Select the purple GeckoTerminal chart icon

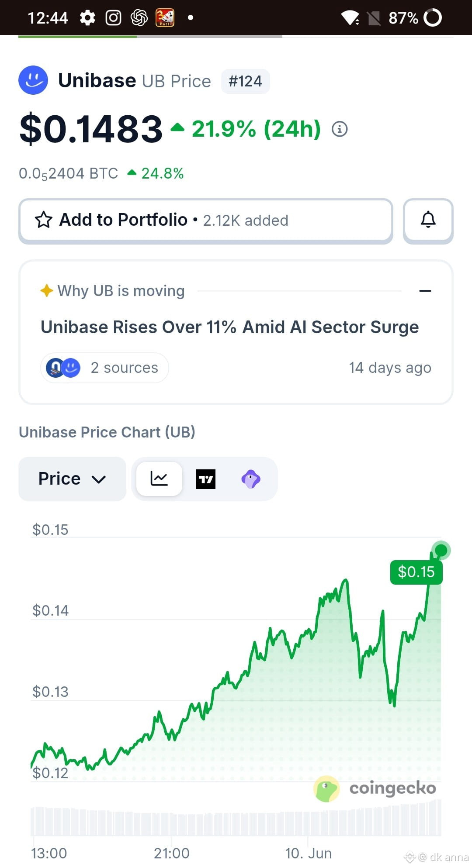[251, 479]
